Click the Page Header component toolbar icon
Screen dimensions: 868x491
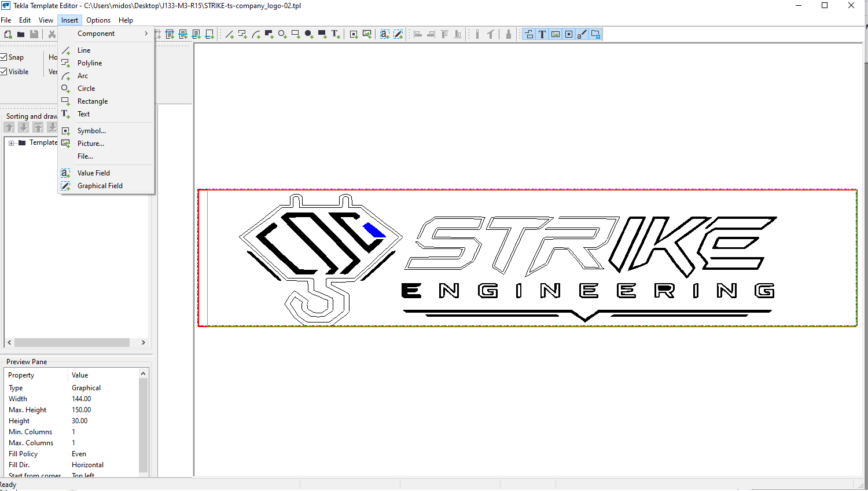(170, 34)
